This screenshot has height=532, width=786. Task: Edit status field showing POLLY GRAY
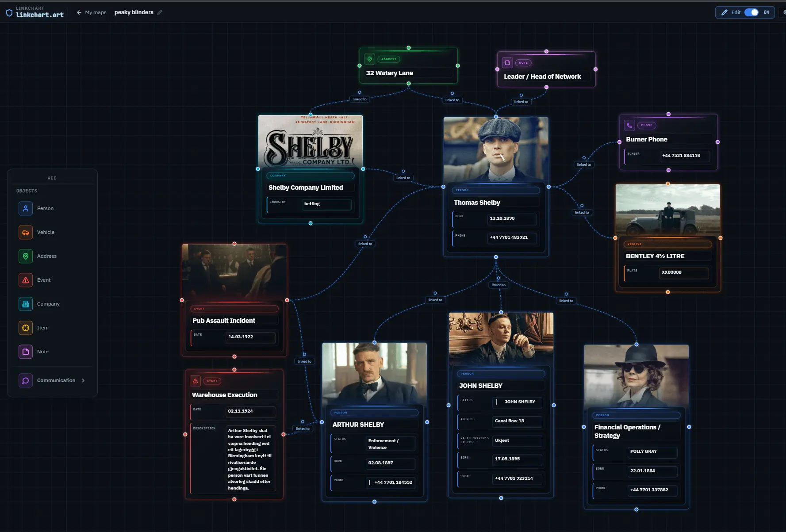652,452
